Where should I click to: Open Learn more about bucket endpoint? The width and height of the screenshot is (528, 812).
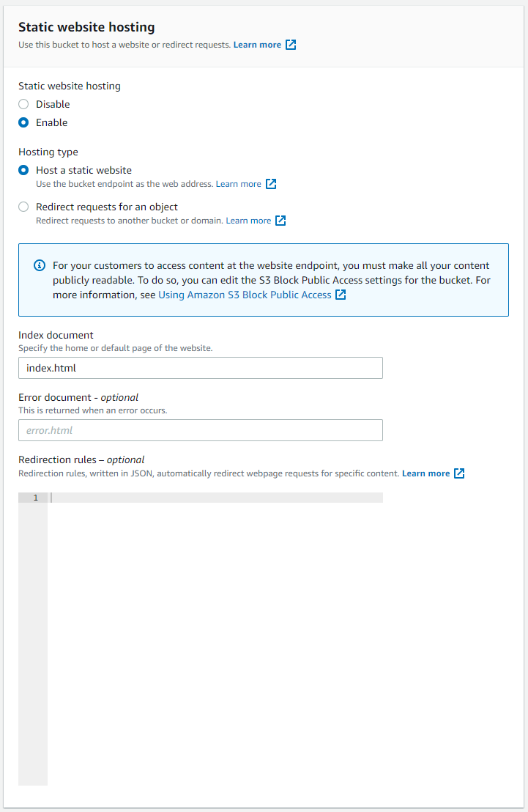coord(239,184)
